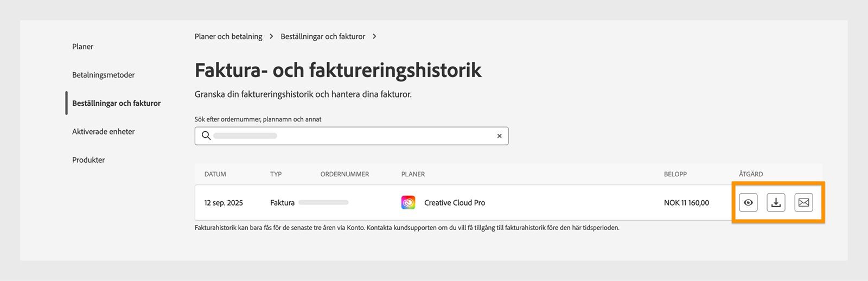Screen dimensions: 868x281
Task: Click the DATUM column header
Action: point(215,174)
